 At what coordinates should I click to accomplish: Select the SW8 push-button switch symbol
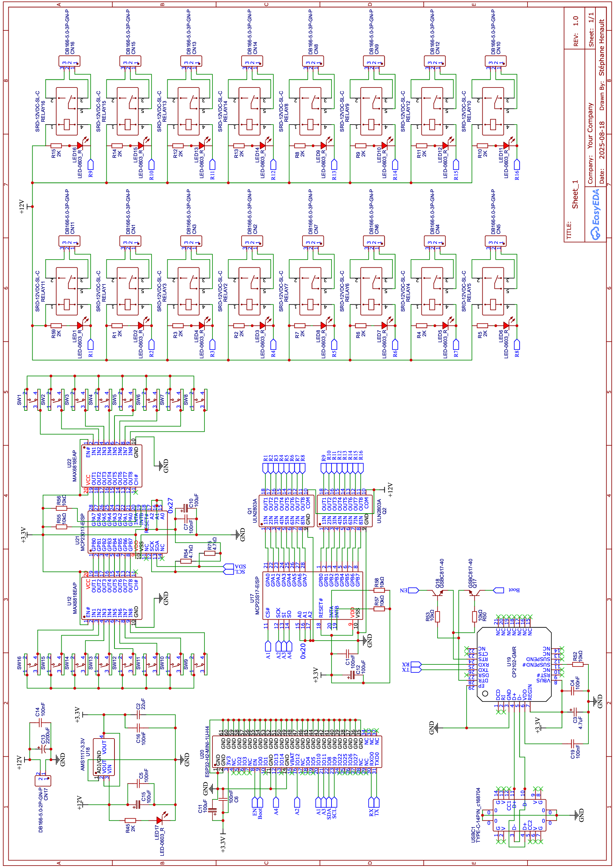(x=198, y=400)
